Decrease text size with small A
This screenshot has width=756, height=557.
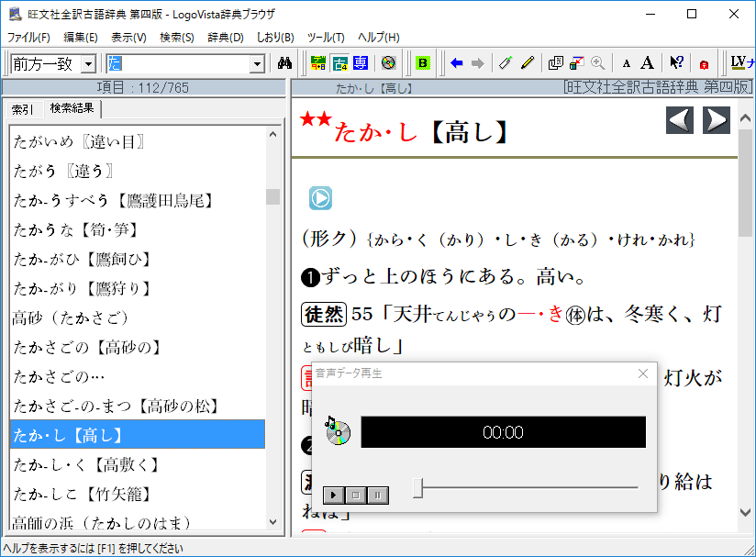tap(627, 63)
